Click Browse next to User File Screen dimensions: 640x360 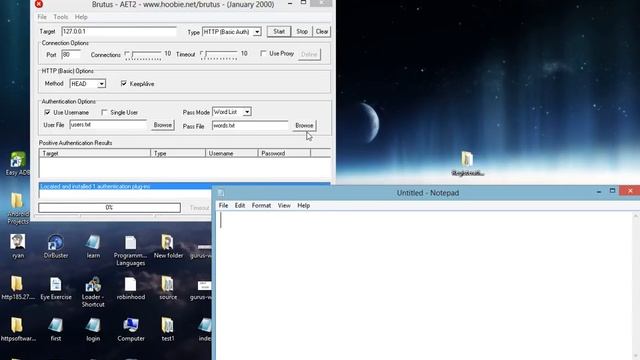(162, 125)
